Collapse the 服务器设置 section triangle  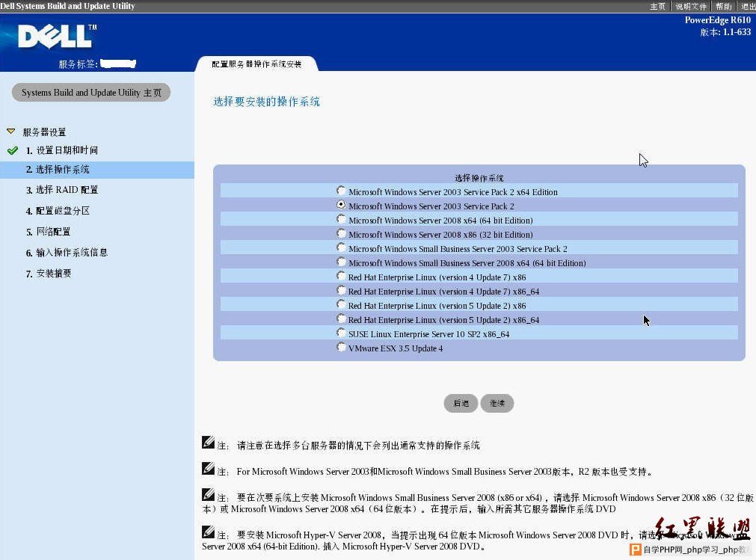click(x=10, y=132)
